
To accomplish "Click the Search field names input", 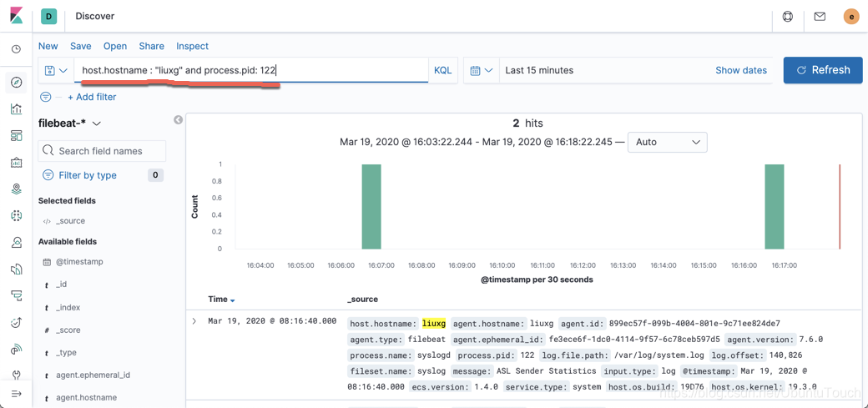I will tap(102, 151).
